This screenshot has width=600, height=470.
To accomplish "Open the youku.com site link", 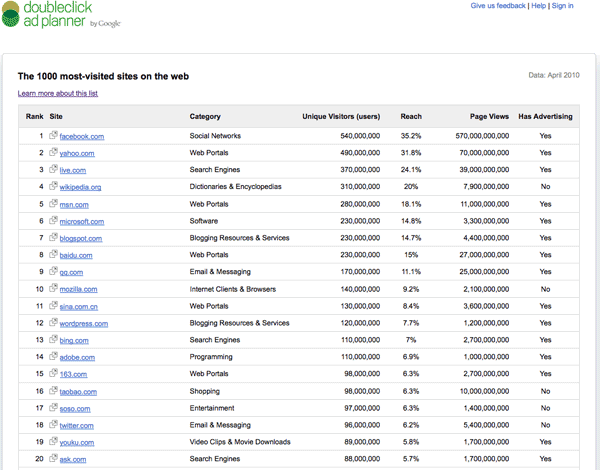I will [x=77, y=442].
